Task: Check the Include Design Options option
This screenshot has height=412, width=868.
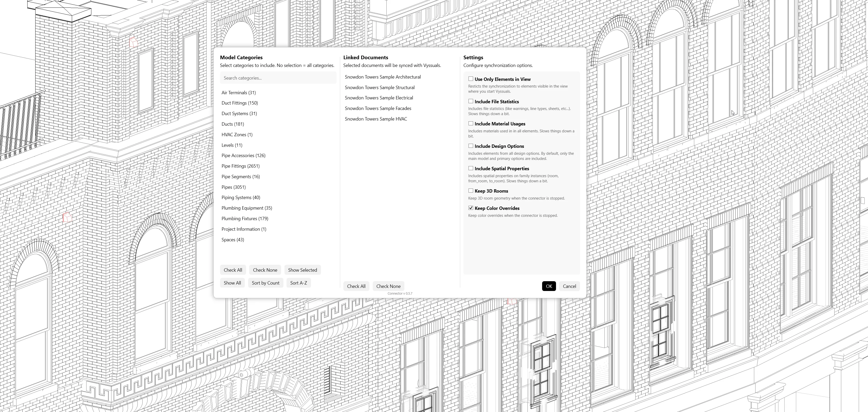Action: pos(471,146)
